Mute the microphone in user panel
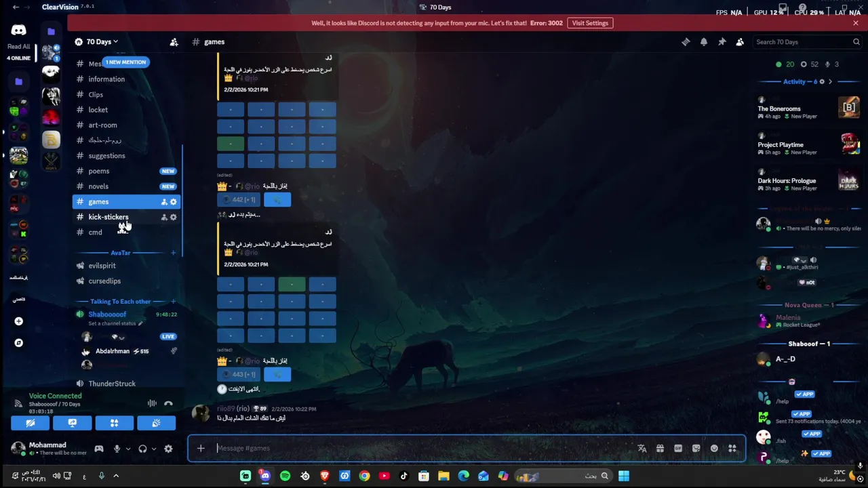Image resolution: width=868 pixels, height=488 pixels. 117,449
